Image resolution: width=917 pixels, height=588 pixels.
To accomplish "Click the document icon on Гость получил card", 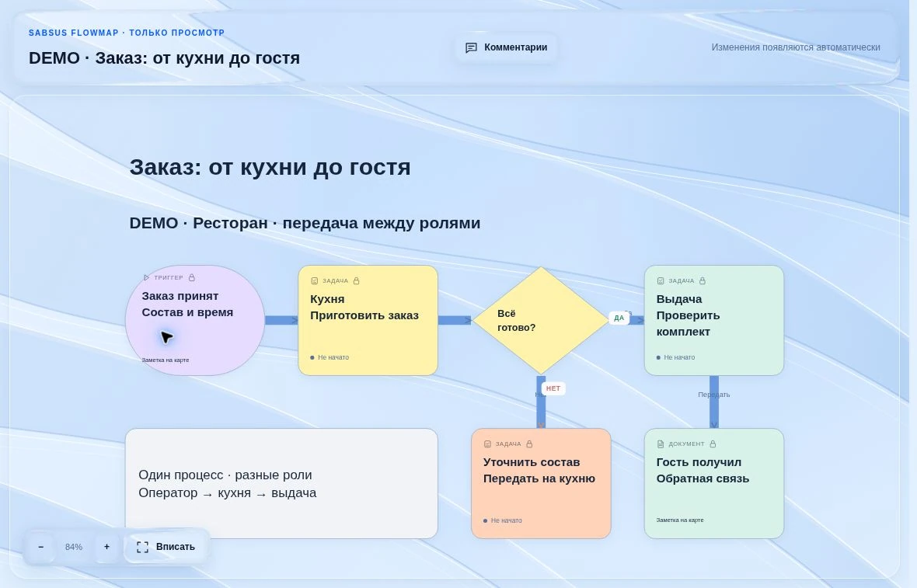I will 661,444.
